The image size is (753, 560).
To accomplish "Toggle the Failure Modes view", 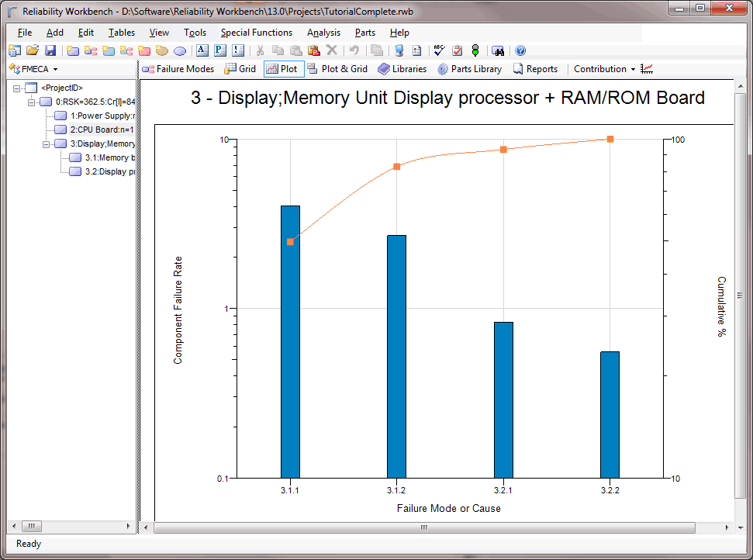I will pyautogui.click(x=178, y=69).
